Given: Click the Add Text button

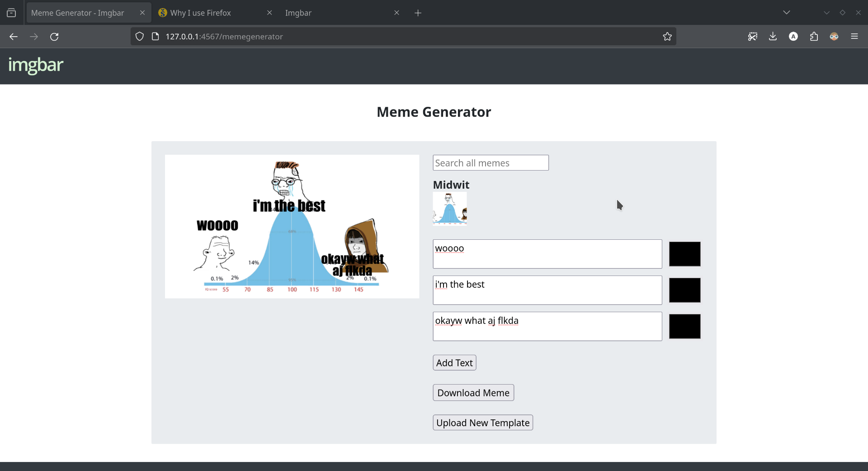Looking at the screenshot, I should 454,363.
